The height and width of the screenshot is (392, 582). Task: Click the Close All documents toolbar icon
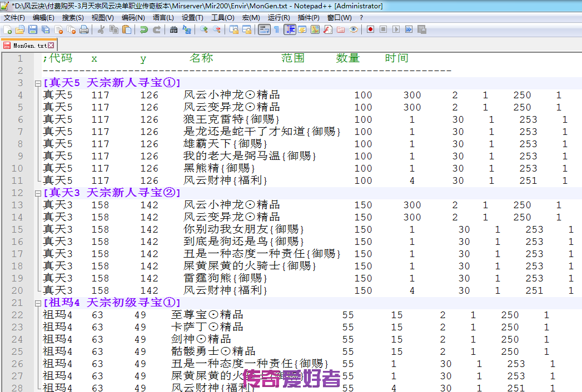(71, 29)
